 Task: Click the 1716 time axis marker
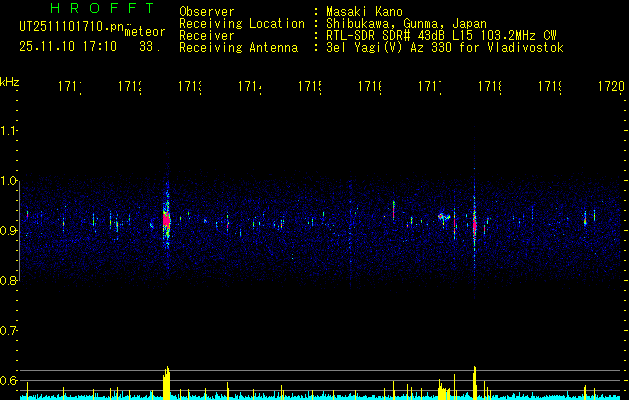tap(370, 87)
